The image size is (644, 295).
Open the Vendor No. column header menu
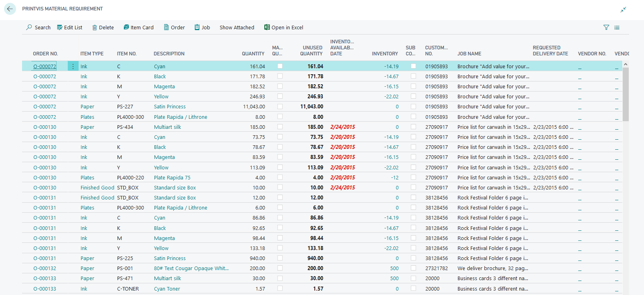click(592, 54)
